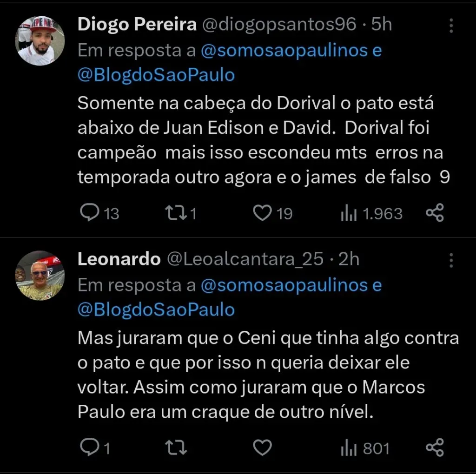The image size is (476, 474).
Task: Open more options on Leonardo's tweet
Action: tap(451, 261)
